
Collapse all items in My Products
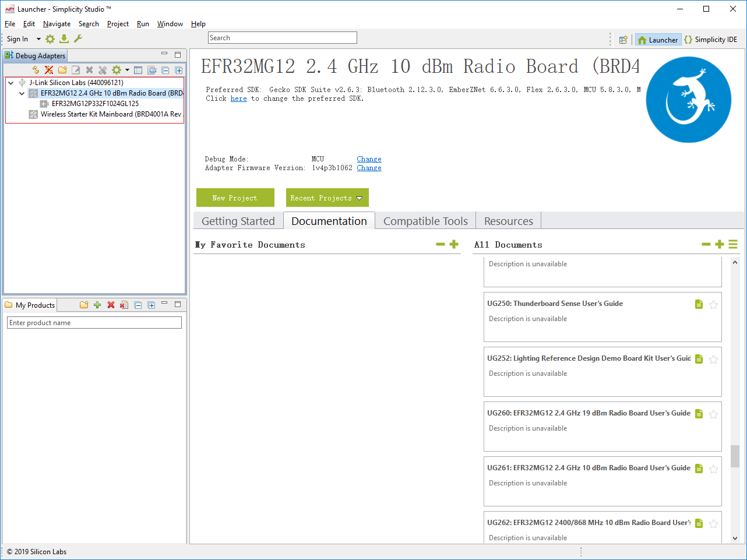click(x=138, y=305)
